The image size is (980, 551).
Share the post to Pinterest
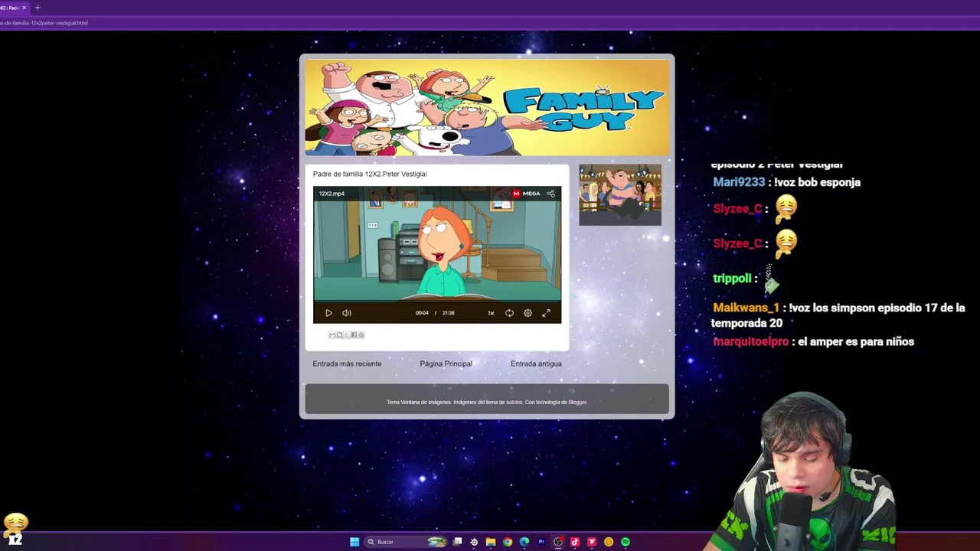pyautogui.click(x=361, y=334)
